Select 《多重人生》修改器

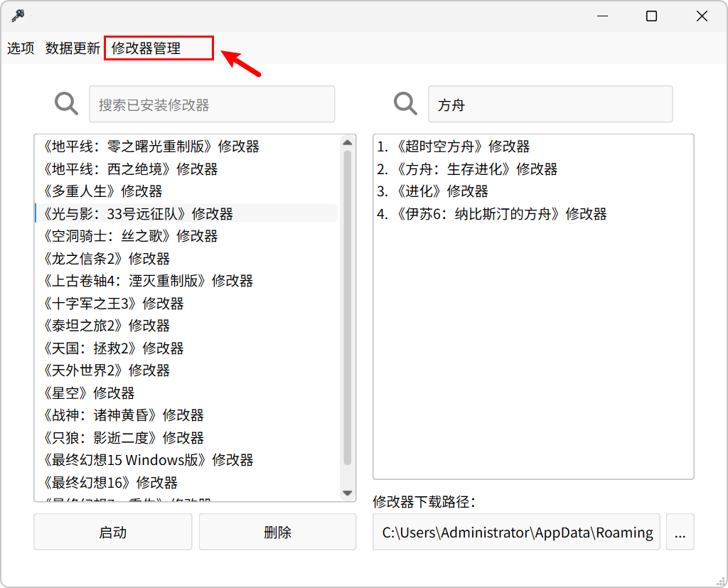click(x=186, y=191)
